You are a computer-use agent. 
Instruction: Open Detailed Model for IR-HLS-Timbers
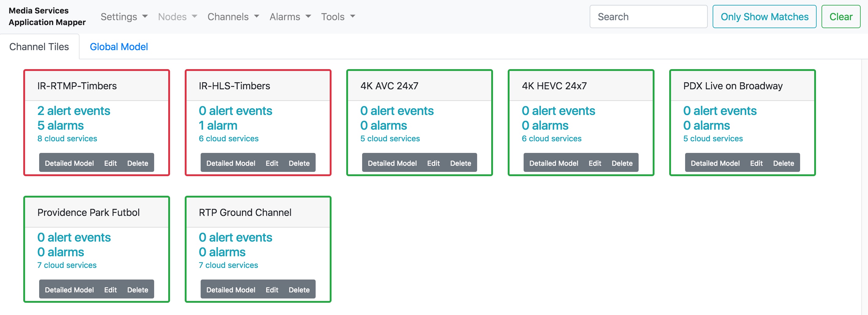pos(231,163)
